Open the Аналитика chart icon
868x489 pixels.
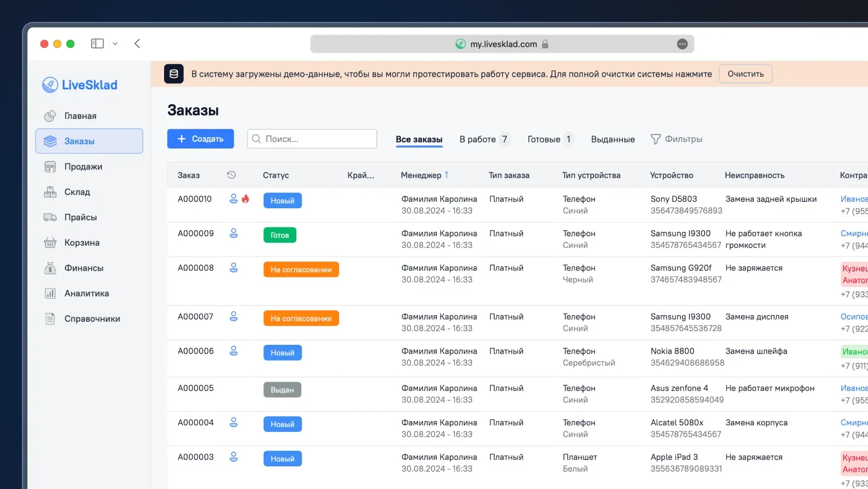pos(50,293)
